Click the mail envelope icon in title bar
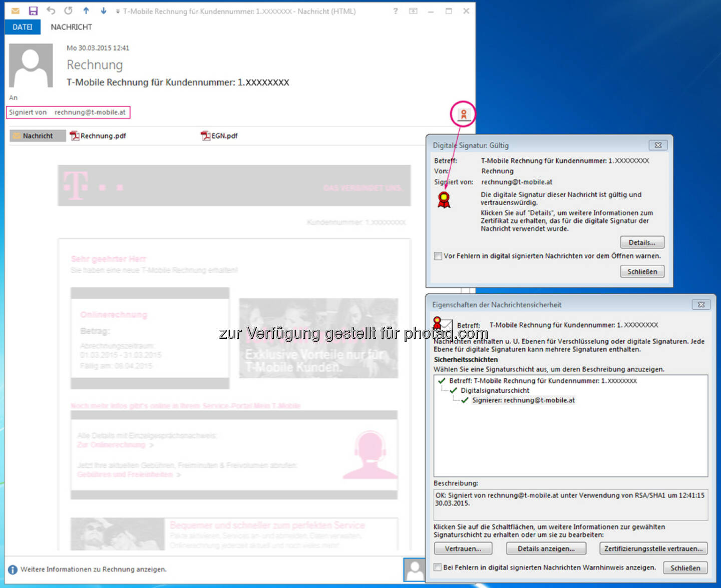Screen dimensions: 721x588 coord(15,11)
